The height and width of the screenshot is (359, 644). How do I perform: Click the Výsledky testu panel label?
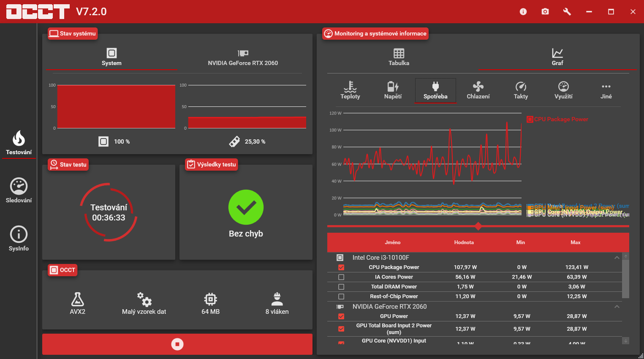point(212,164)
